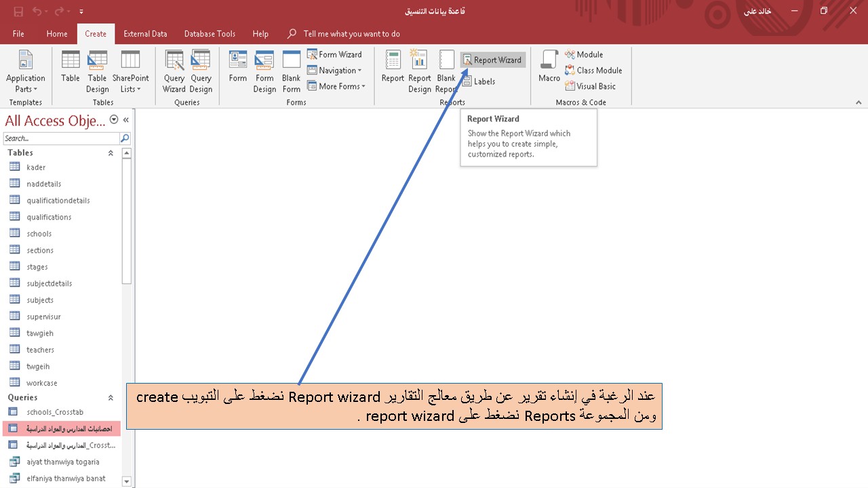The width and height of the screenshot is (868, 488).
Task: Click the Form Design icon
Action: coord(264,71)
